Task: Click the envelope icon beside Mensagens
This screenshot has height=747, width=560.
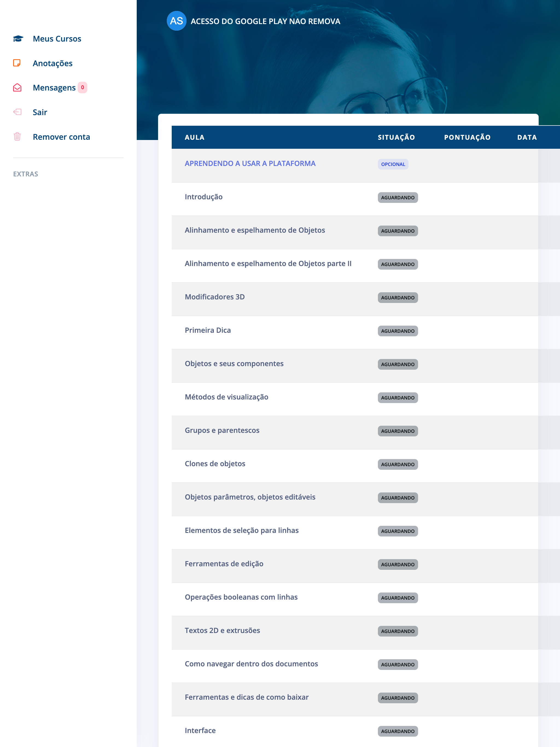Action: coord(17,88)
